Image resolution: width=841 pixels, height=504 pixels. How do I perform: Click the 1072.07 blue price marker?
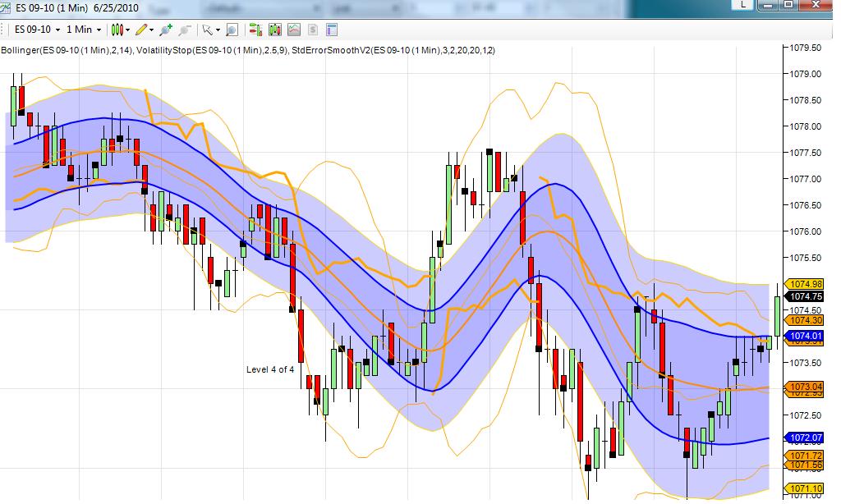(803, 438)
